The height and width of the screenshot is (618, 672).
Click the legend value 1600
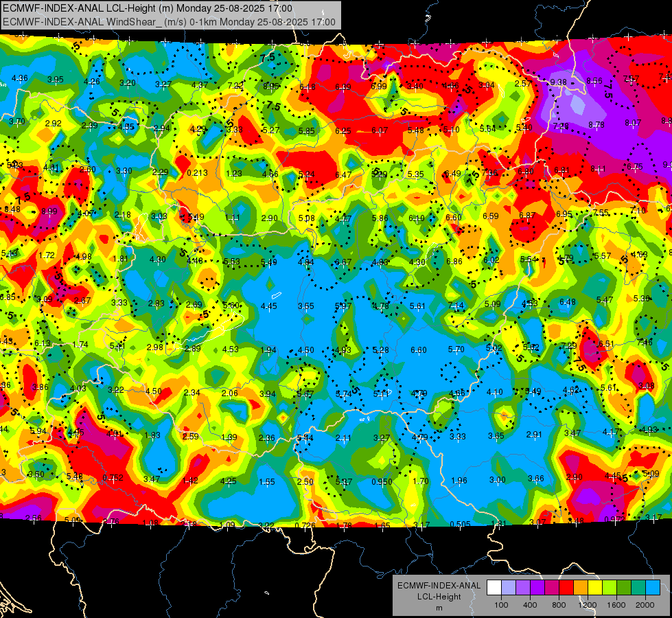tap(616, 605)
